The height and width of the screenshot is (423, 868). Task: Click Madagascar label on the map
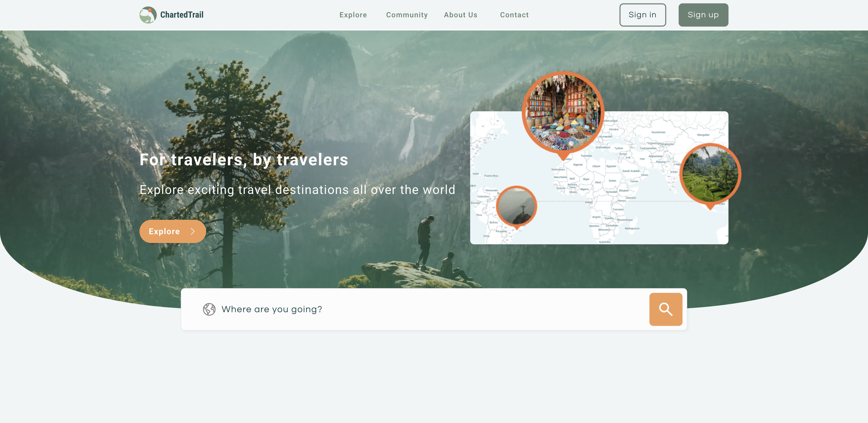(x=632, y=228)
